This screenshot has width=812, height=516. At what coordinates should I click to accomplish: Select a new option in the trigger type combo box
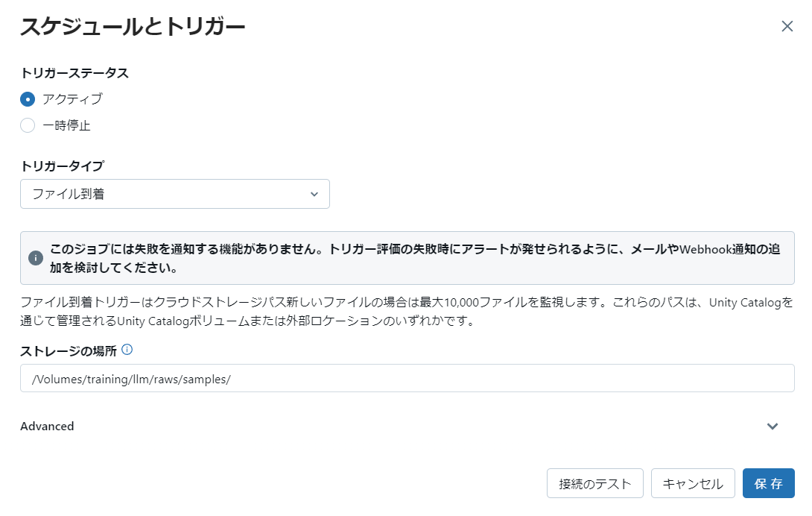(x=175, y=194)
